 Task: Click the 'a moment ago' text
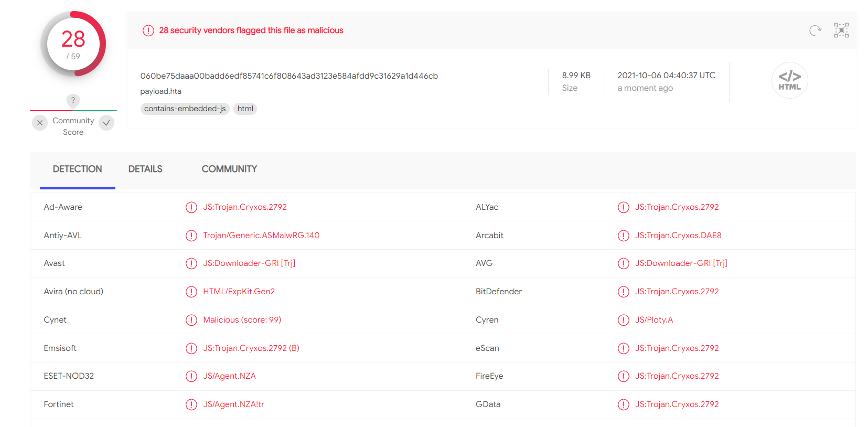[645, 88]
